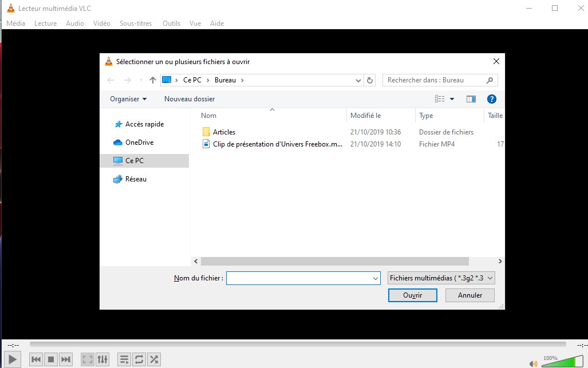
Task: Toggle the playlist view icon
Action: coord(124,359)
